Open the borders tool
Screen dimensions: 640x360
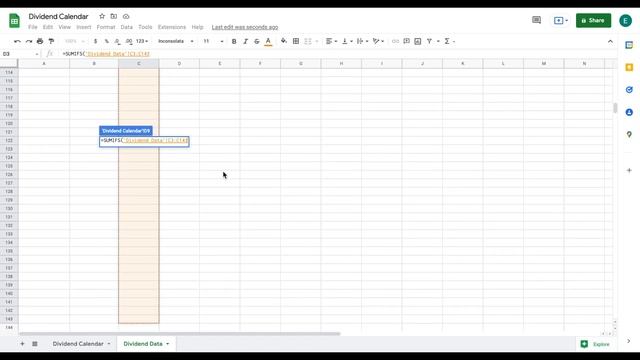point(296,41)
